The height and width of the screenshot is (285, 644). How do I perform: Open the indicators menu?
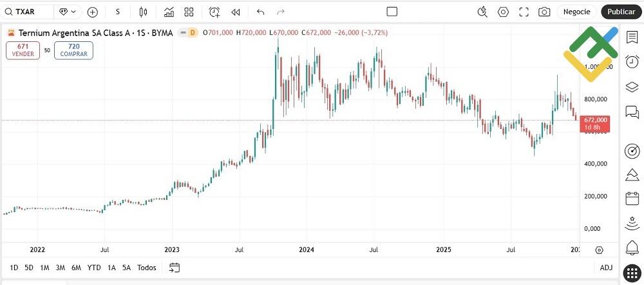[169, 12]
